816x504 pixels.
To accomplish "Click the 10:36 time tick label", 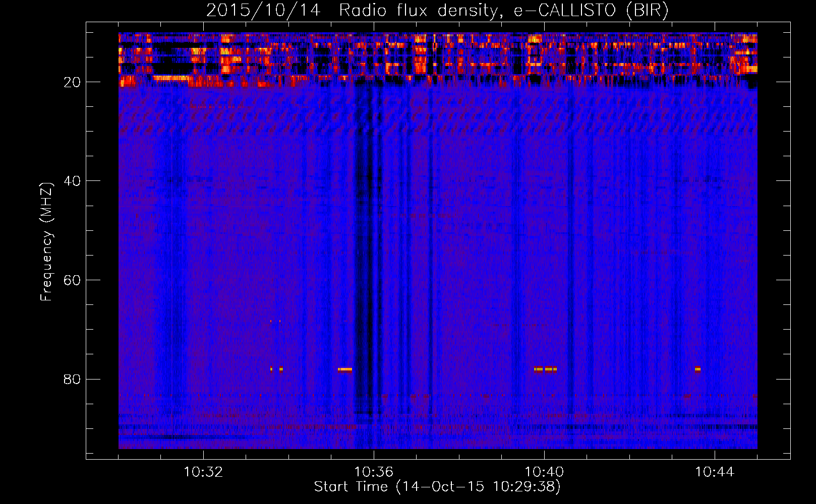I will 374,472.
